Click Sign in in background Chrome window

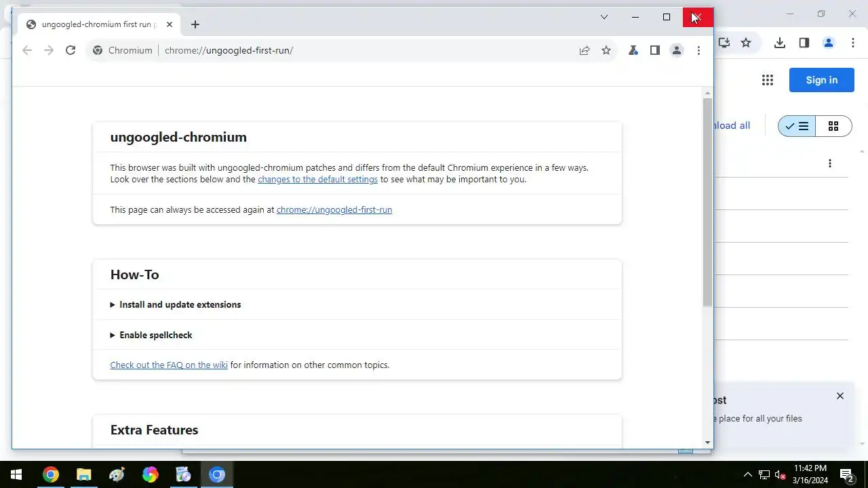822,80
